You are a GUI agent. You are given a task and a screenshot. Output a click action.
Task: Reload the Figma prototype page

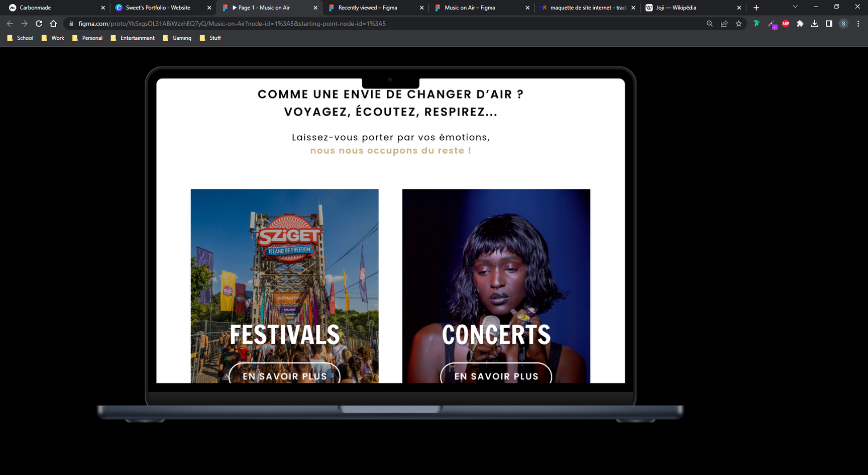pos(39,24)
